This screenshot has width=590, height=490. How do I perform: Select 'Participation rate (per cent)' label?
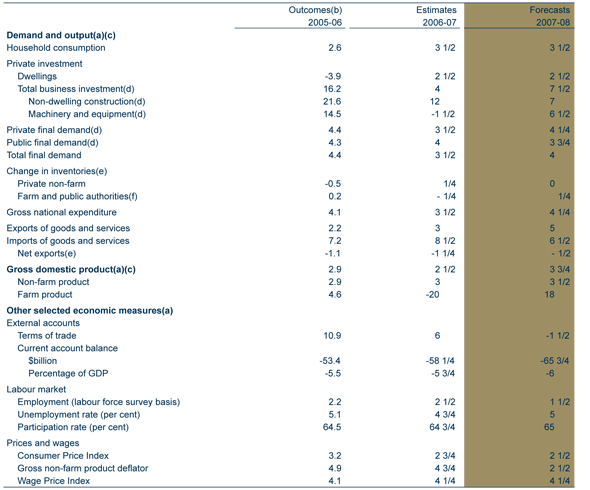73,427
